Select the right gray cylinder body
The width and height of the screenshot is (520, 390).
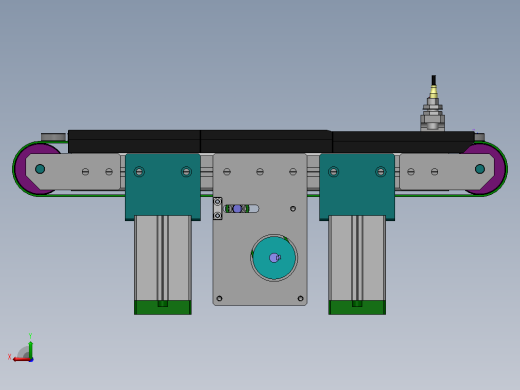357,258
